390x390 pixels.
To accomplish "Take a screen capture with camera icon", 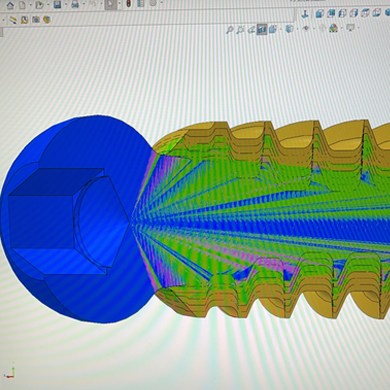I will [x=36, y=20].
